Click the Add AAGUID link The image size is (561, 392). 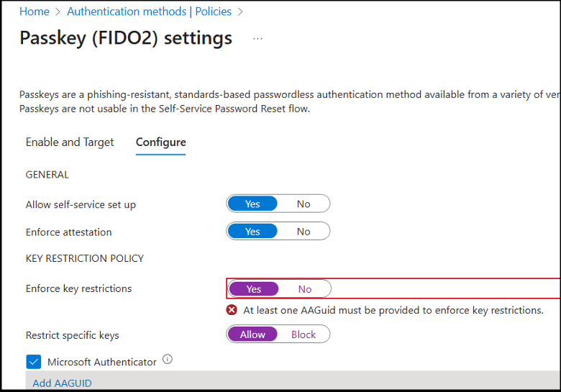point(63,383)
